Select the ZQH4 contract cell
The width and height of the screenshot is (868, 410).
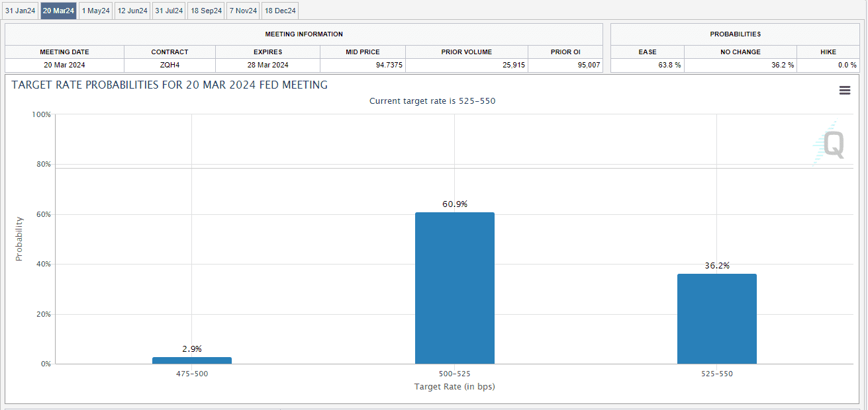point(169,65)
